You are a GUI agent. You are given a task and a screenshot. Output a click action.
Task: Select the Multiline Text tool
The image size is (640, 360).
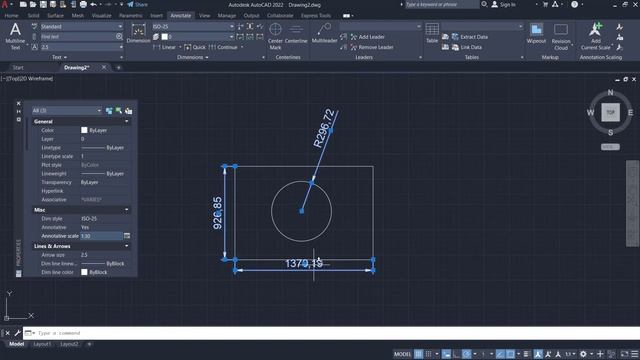[15, 36]
